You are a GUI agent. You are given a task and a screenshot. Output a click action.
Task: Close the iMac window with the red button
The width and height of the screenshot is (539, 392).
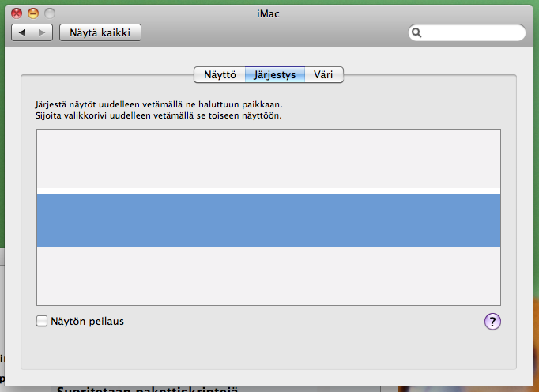(17, 13)
